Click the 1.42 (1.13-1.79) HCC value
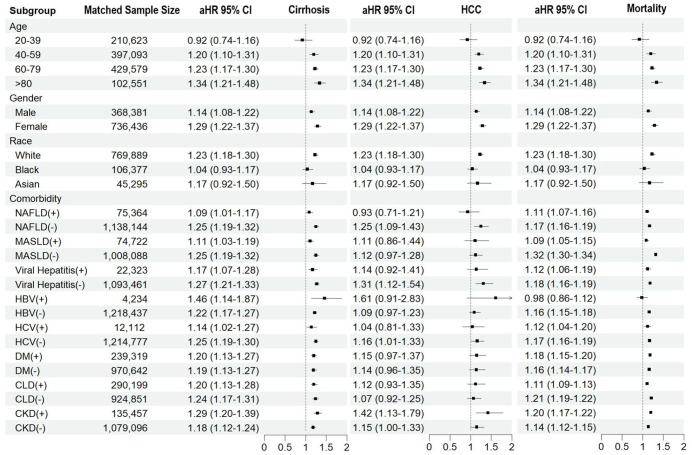 pyautogui.click(x=388, y=414)
